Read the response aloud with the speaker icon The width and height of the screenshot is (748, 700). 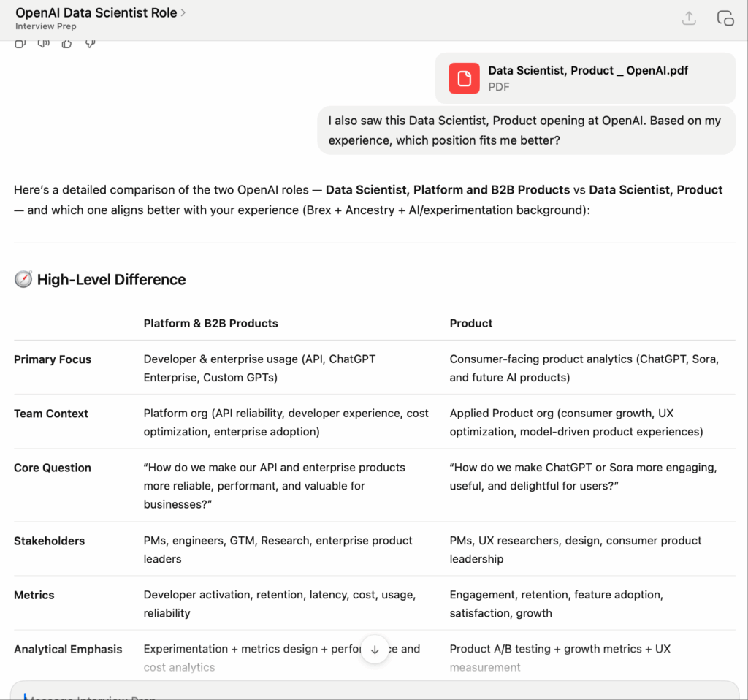pos(43,44)
